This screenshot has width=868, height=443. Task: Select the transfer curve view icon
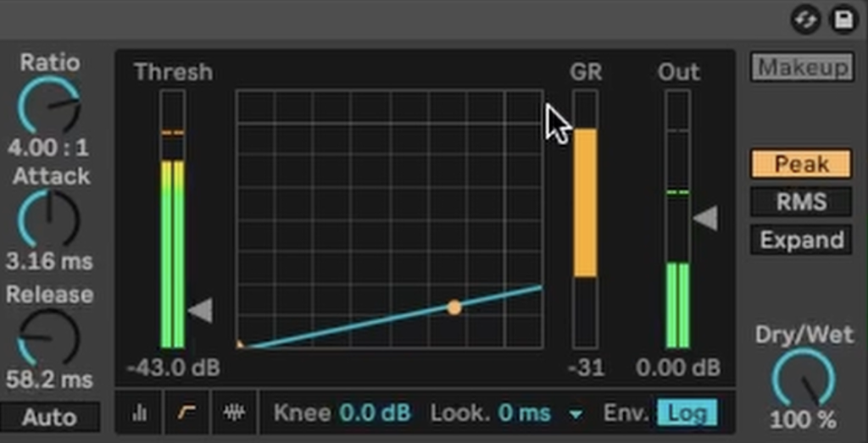187,413
